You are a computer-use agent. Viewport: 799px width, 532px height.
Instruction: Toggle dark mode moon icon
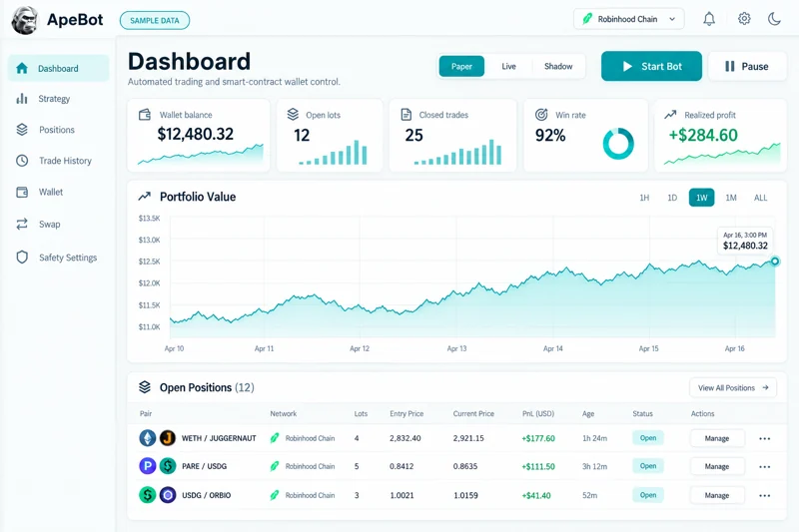pos(774,19)
